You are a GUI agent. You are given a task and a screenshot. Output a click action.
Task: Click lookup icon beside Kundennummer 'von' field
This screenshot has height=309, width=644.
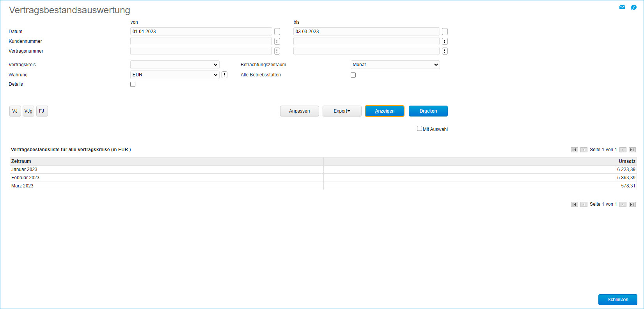point(277,41)
